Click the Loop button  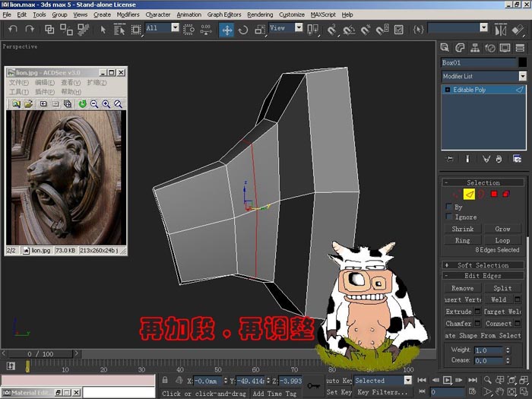tap(502, 240)
